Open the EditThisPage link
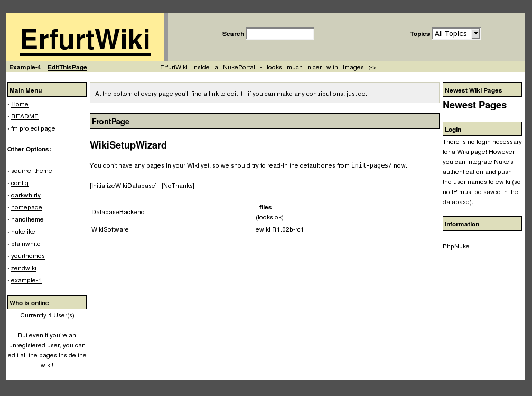Viewport: 532px width, 396px height. (67, 67)
